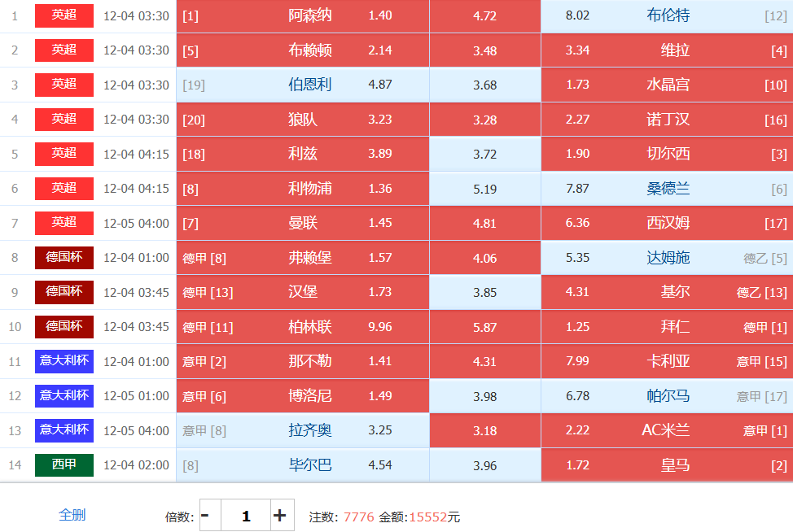Click 意大利杯 badge in the 那不勒斯 row
The height and width of the screenshot is (532, 793).
64,361
